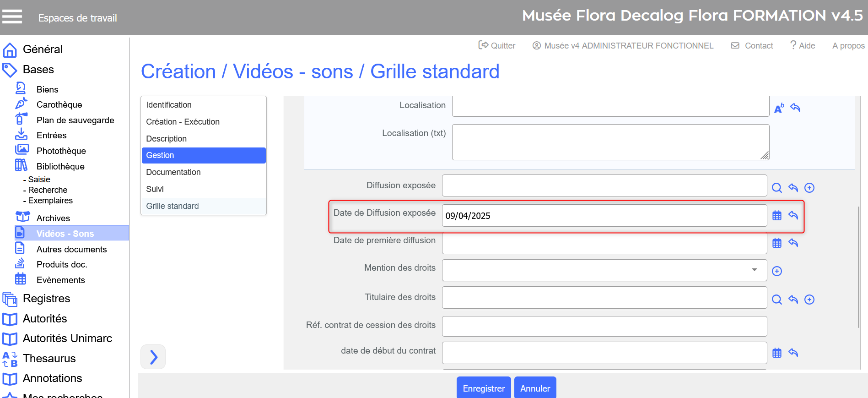Click add icon beside Mention des droits
868x398 pixels.
pyautogui.click(x=776, y=271)
